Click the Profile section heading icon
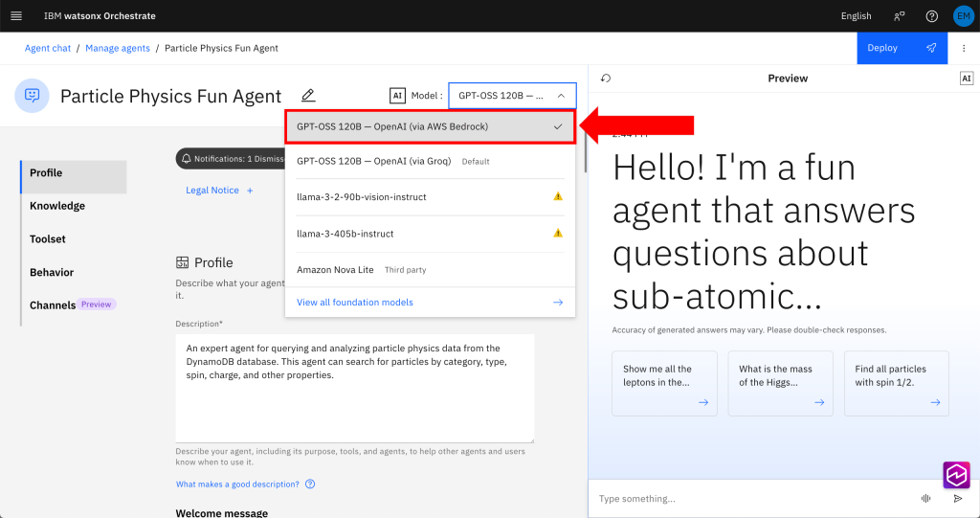The image size is (980, 518). [x=182, y=262]
